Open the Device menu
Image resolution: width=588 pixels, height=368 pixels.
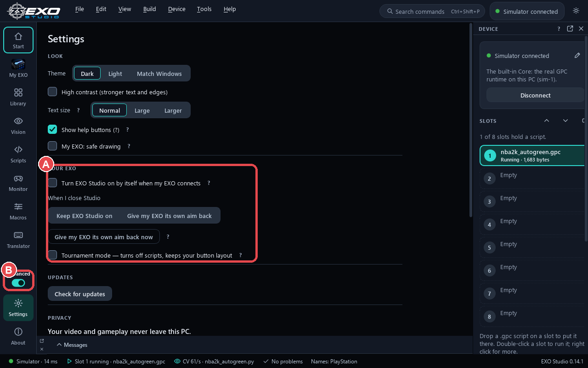(x=177, y=9)
